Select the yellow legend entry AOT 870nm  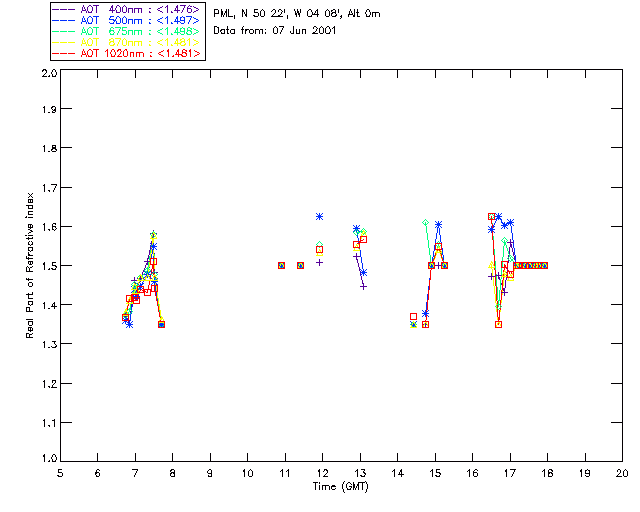[127, 42]
